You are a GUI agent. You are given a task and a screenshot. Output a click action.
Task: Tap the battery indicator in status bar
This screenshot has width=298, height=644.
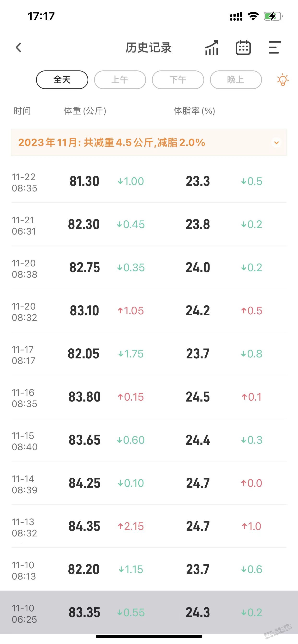273,17
